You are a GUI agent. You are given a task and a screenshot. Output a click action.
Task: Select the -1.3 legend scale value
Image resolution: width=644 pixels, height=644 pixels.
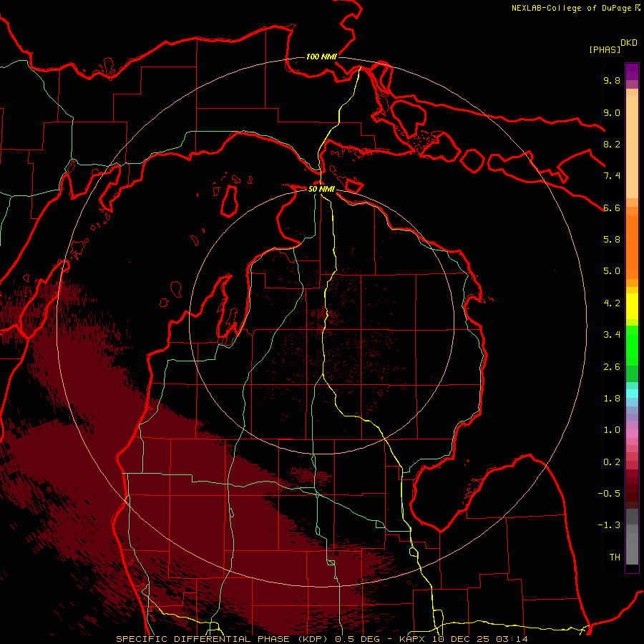(609, 525)
